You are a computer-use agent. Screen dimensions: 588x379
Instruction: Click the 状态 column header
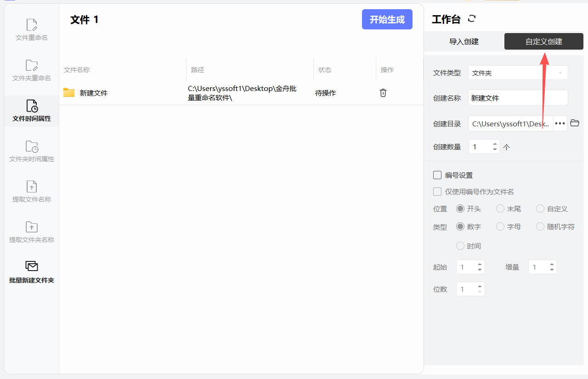pos(325,70)
